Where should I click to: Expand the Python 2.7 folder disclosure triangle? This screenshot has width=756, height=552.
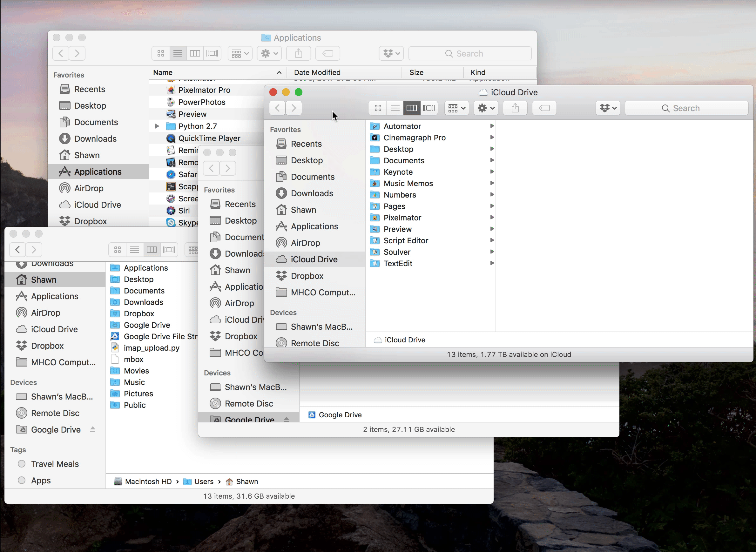(156, 126)
